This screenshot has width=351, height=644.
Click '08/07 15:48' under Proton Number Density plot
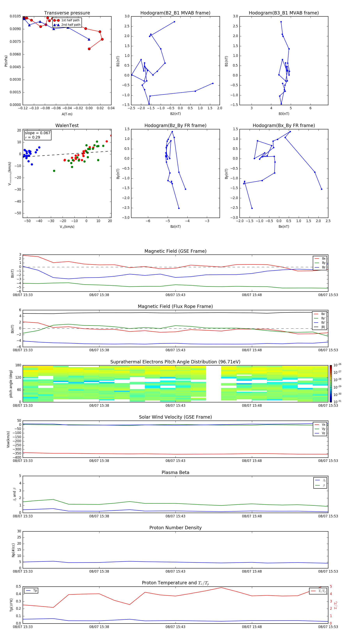pos(252,571)
